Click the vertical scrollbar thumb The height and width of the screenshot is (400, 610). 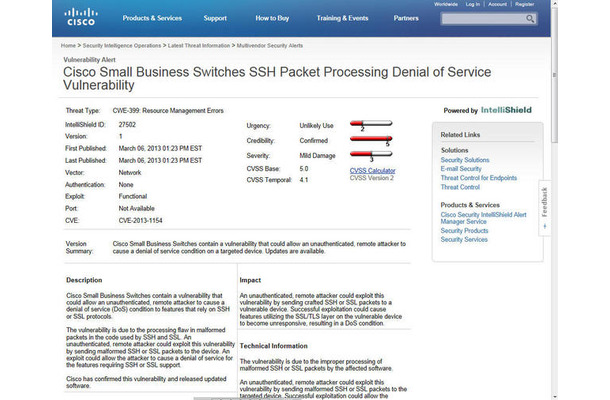click(x=554, y=74)
